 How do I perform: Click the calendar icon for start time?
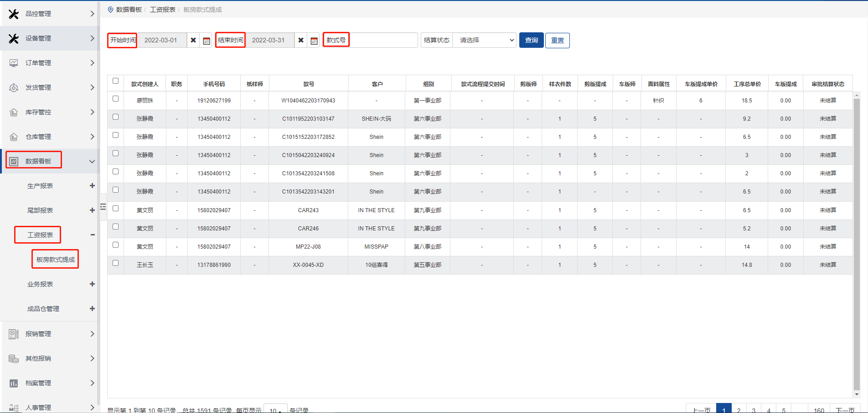coord(206,41)
